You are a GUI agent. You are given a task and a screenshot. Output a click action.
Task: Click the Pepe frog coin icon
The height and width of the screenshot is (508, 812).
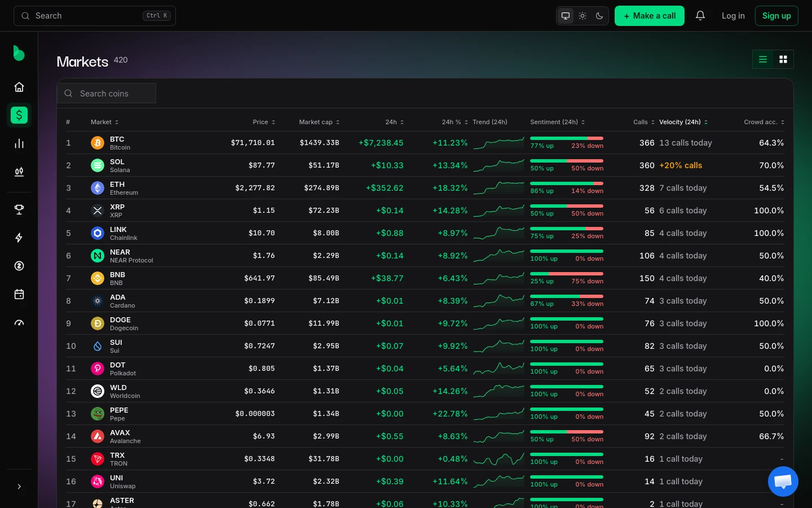click(98, 414)
